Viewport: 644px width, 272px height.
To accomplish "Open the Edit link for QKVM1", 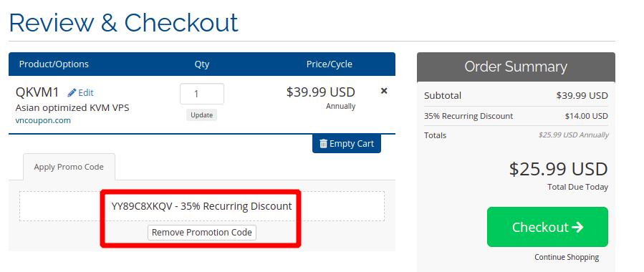I will 81,93.
